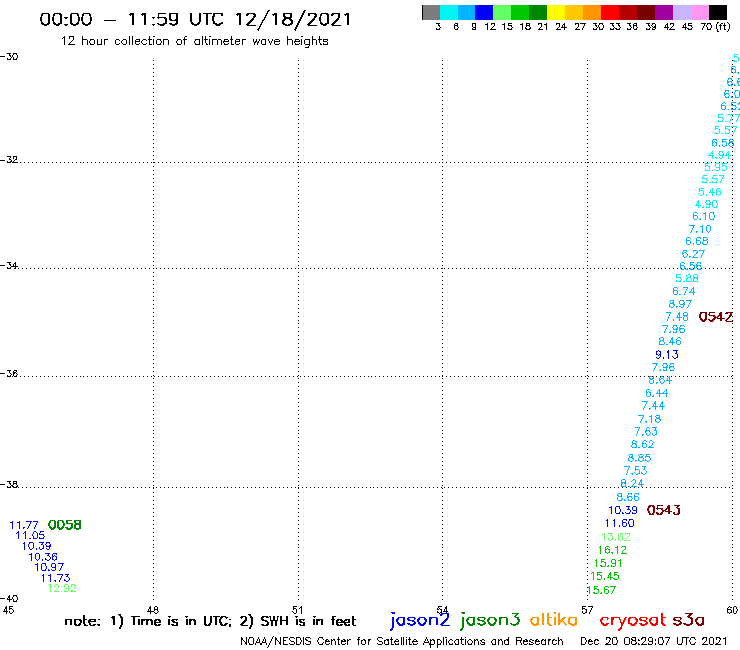Click the black swatch at the legend's end
The height and width of the screenshot is (650, 740).
(718, 12)
